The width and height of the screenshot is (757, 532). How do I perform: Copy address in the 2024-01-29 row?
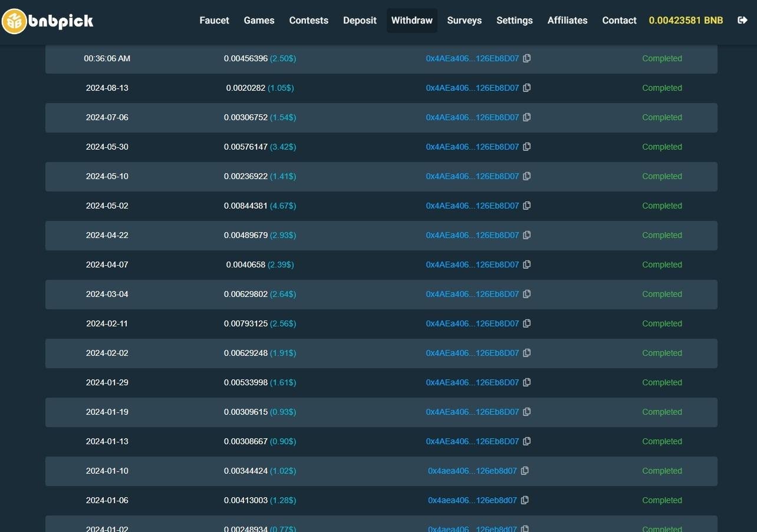click(527, 382)
